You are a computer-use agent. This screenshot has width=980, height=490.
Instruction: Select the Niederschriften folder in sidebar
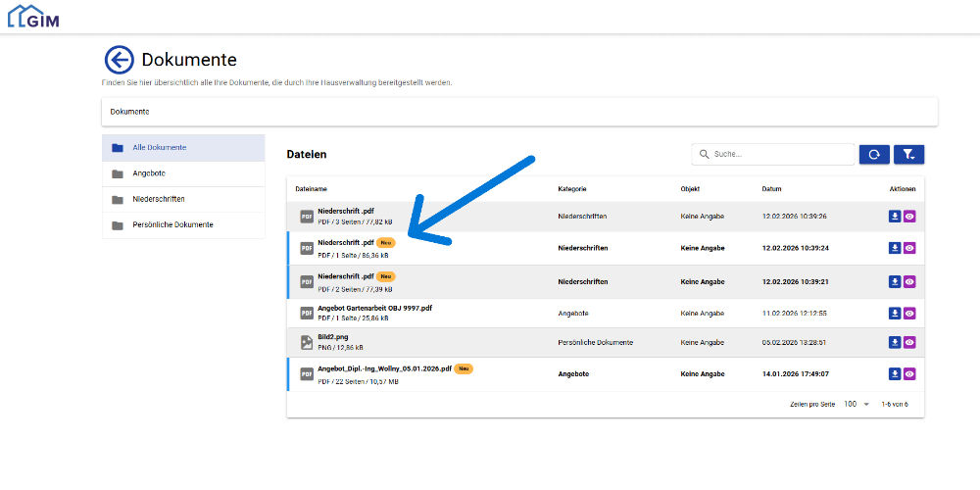pyautogui.click(x=159, y=199)
